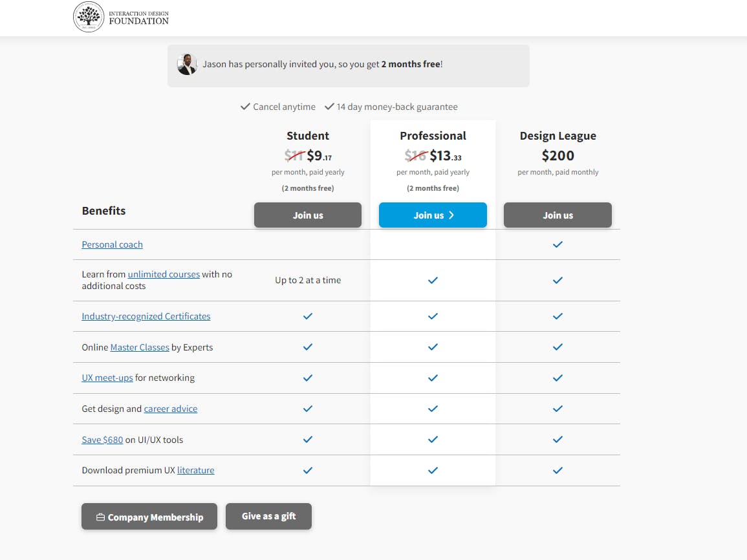Click the Student plan heading
747x560 pixels.
[308, 136]
